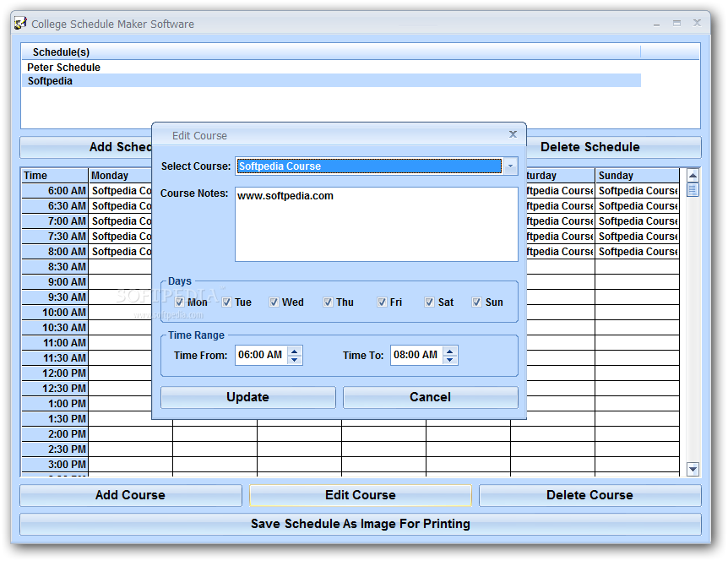
Task: Click the College Schedule Maker app icon
Action: [x=20, y=23]
